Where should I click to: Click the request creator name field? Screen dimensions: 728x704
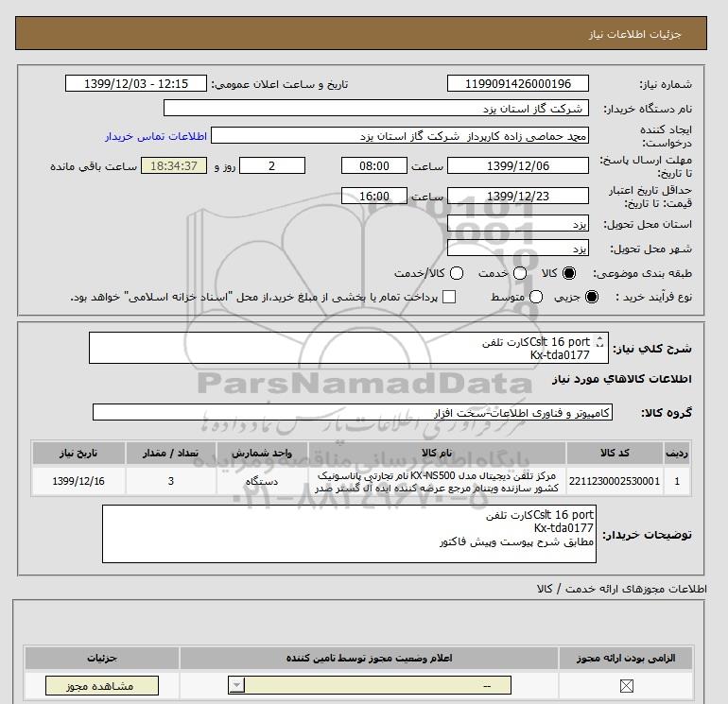coord(400,136)
